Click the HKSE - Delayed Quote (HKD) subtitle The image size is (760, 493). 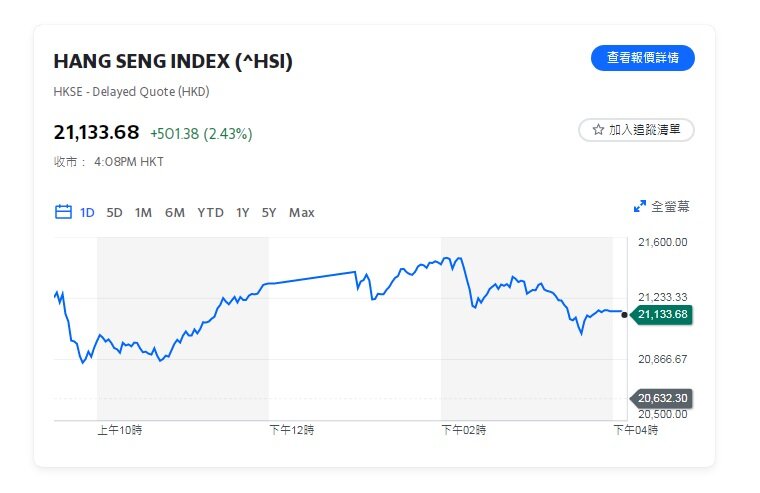(131, 92)
